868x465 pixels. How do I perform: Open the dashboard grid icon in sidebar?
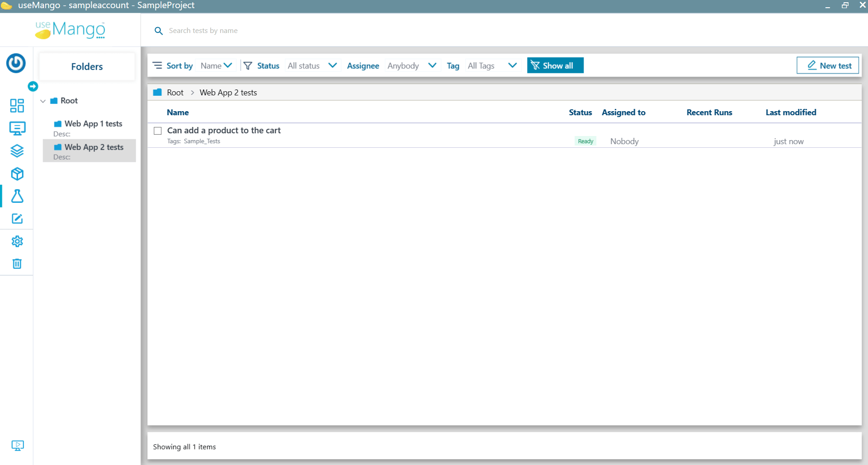tap(17, 106)
